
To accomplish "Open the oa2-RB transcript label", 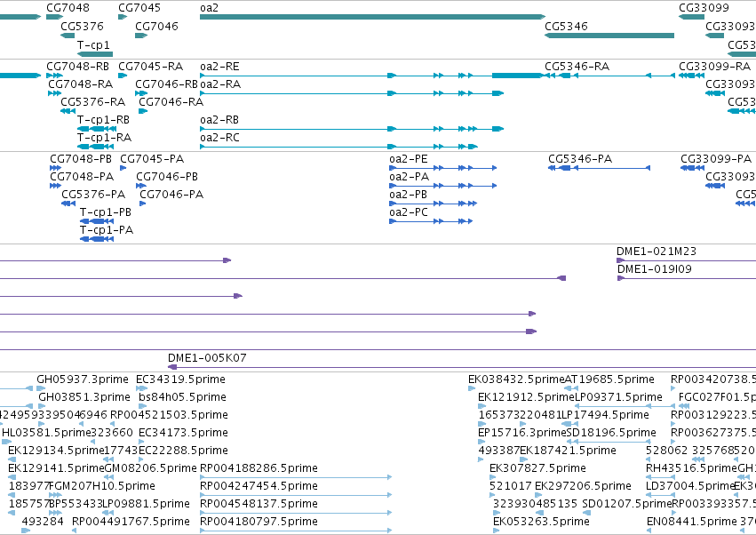I will (219, 120).
